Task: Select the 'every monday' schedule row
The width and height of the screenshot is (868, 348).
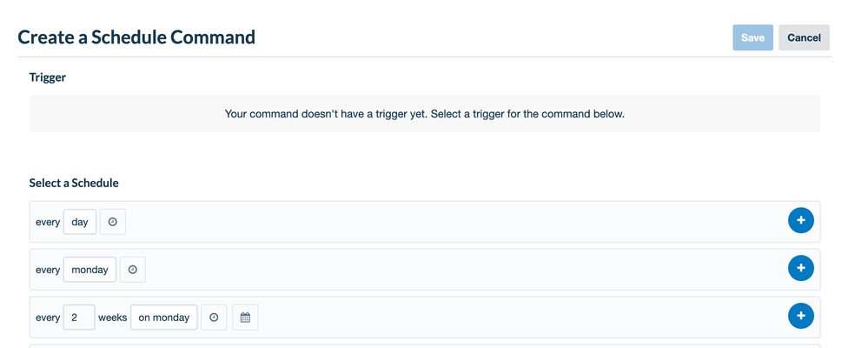Action: click(x=425, y=270)
